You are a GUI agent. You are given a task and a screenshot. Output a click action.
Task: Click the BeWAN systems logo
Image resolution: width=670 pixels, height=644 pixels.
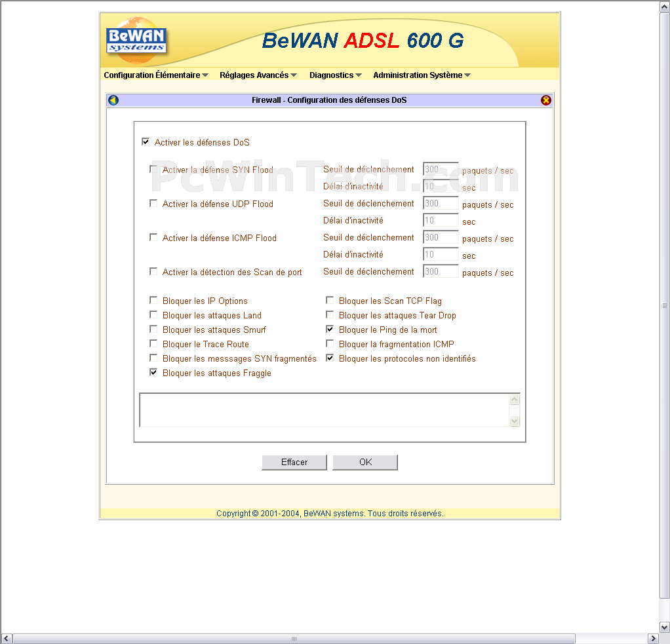pos(136,41)
